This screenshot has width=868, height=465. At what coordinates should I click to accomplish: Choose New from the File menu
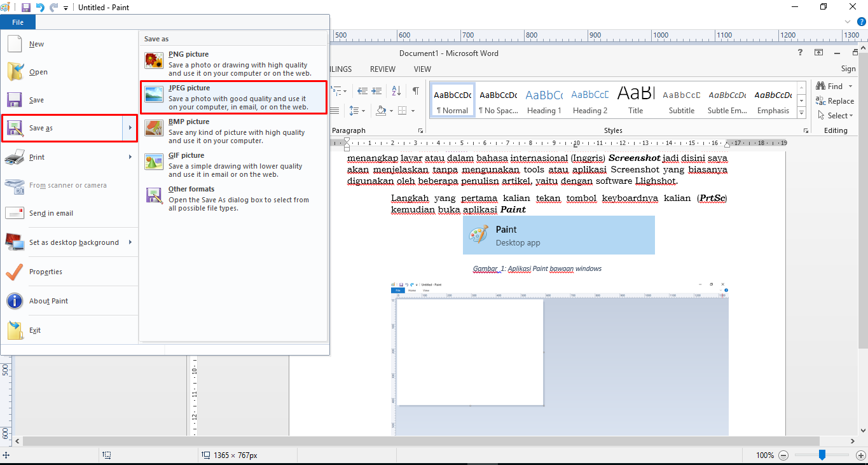click(x=69, y=44)
